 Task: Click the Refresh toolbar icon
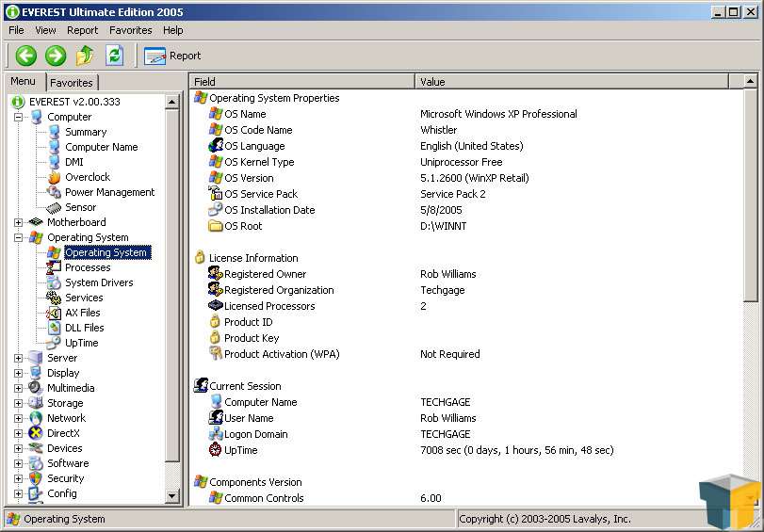coord(115,56)
